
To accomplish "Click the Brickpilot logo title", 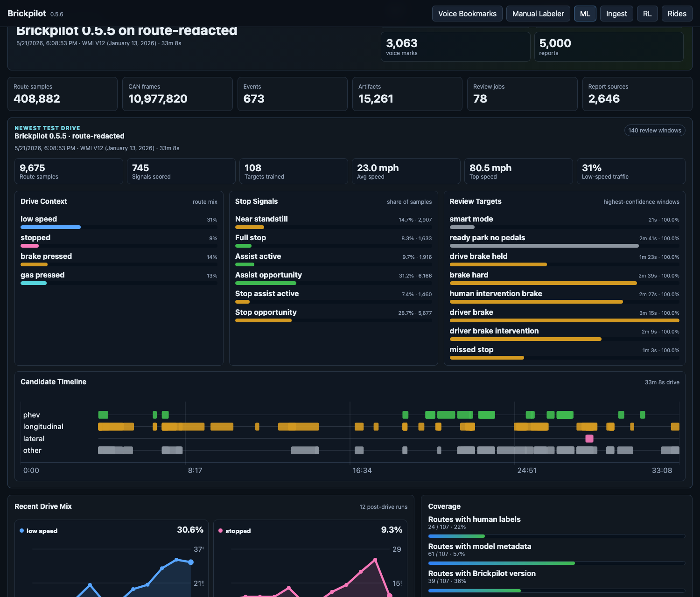I will [27, 14].
